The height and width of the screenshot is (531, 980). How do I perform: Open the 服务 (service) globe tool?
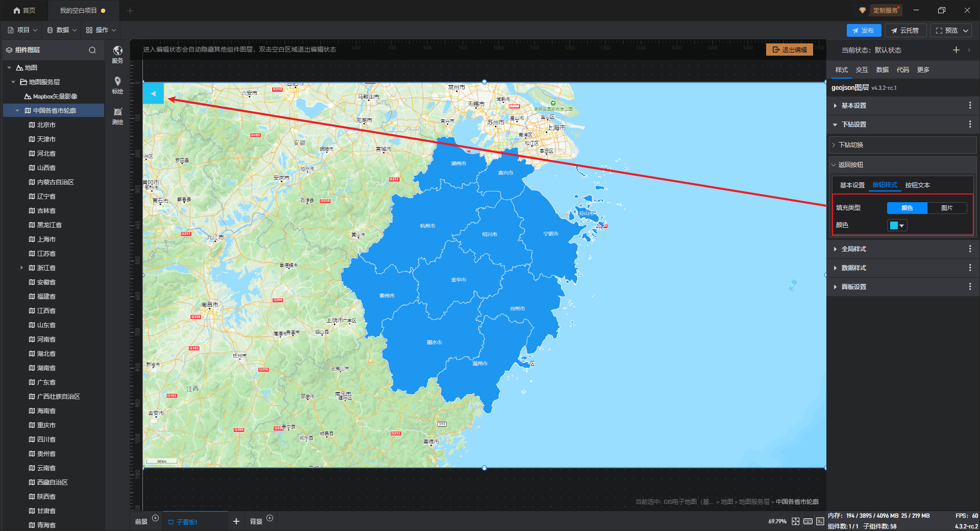(117, 54)
